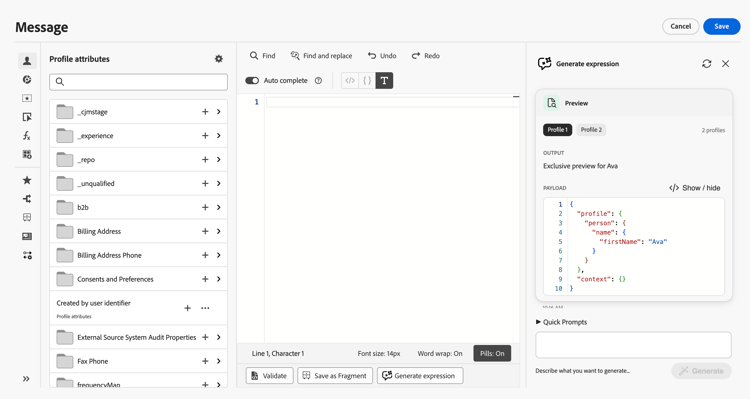This screenshot has height=399, width=750.
Task: Click the Generate expression button below editor
Action: [x=420, y=376]
